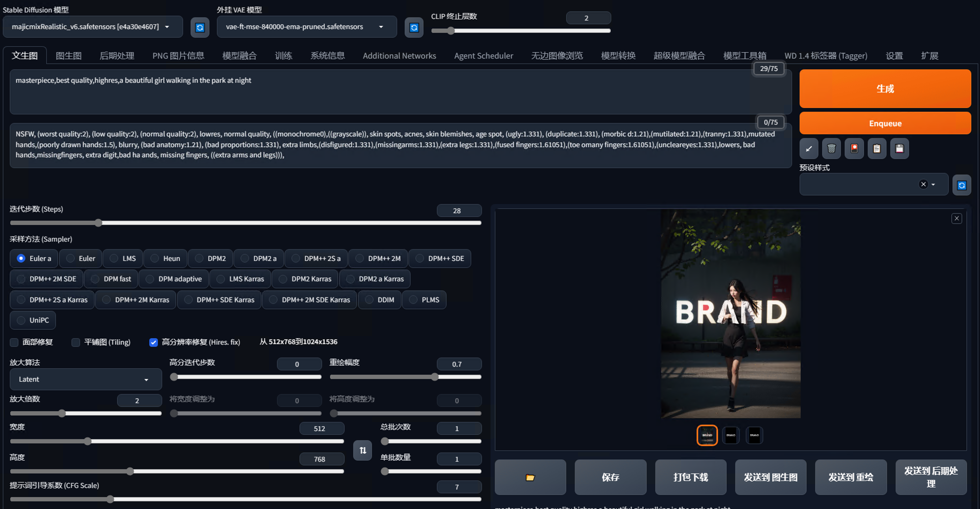Select the DPM adaptive sampler
The height and width of the screenshot is (509, 980).
[x=174, y=279]
